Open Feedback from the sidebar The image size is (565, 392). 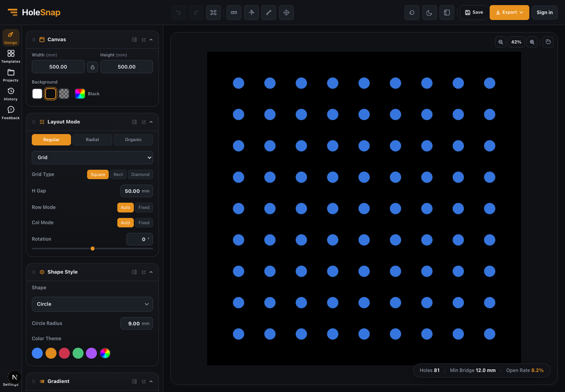coord(11,113)
